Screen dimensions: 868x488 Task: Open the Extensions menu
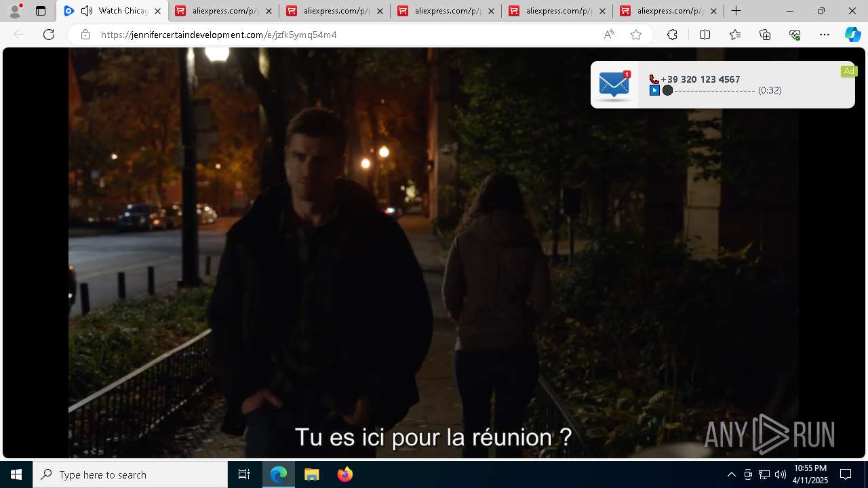(x=672, y=35)
